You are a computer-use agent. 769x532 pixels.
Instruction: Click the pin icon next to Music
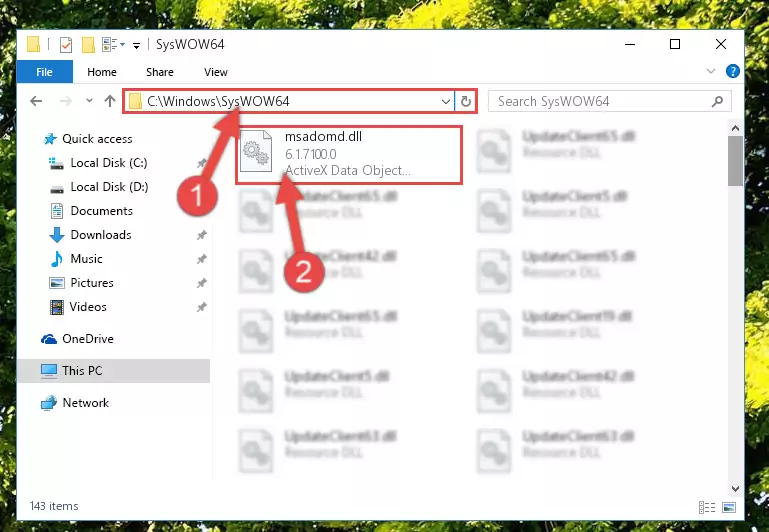[x=202, y=259]
